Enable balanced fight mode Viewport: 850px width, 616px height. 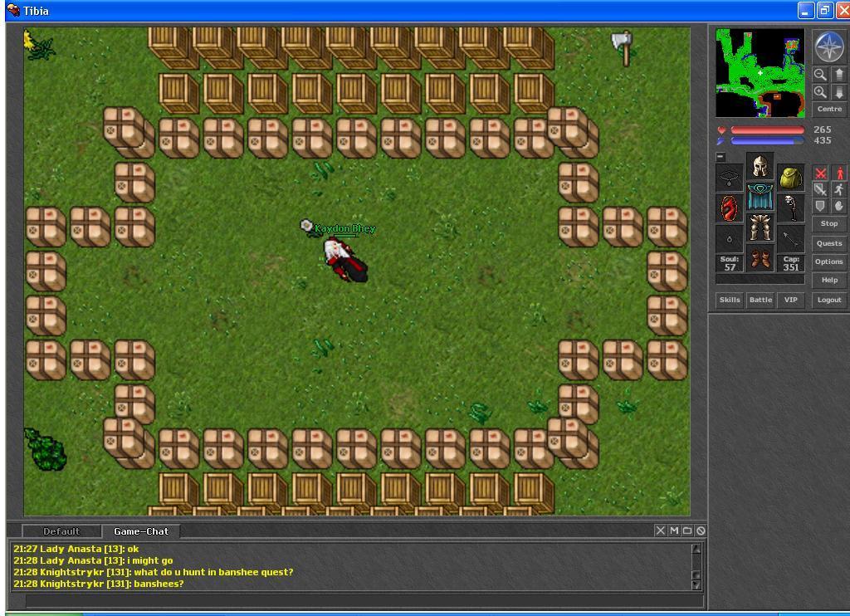coord(821,190)
